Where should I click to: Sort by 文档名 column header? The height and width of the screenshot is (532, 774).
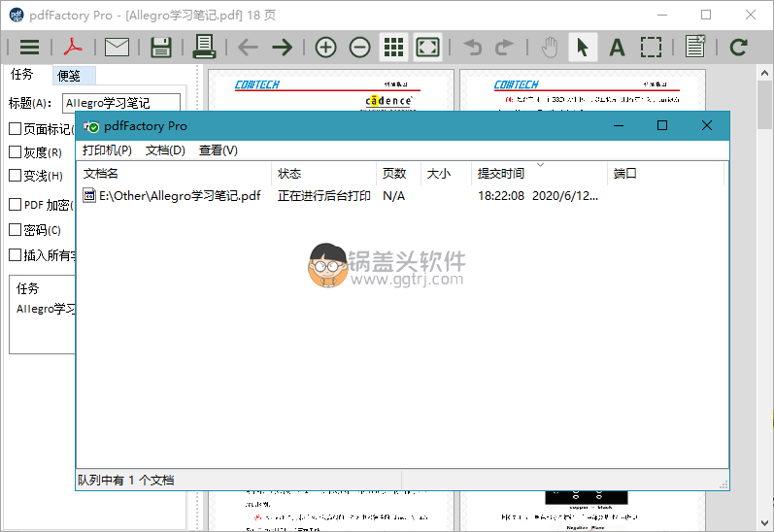(174, 174)
